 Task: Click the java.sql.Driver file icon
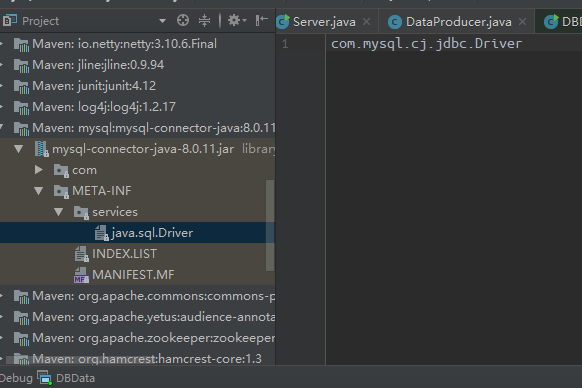[101, 233]
